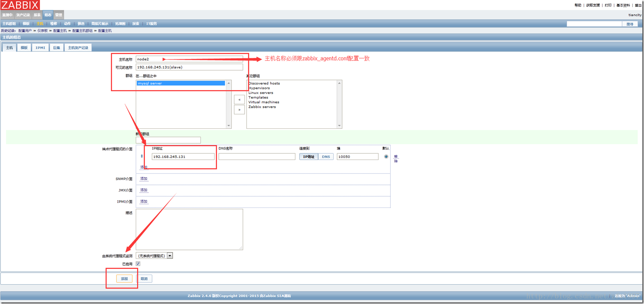Open 报表 top menu

[x=37, y=15]
